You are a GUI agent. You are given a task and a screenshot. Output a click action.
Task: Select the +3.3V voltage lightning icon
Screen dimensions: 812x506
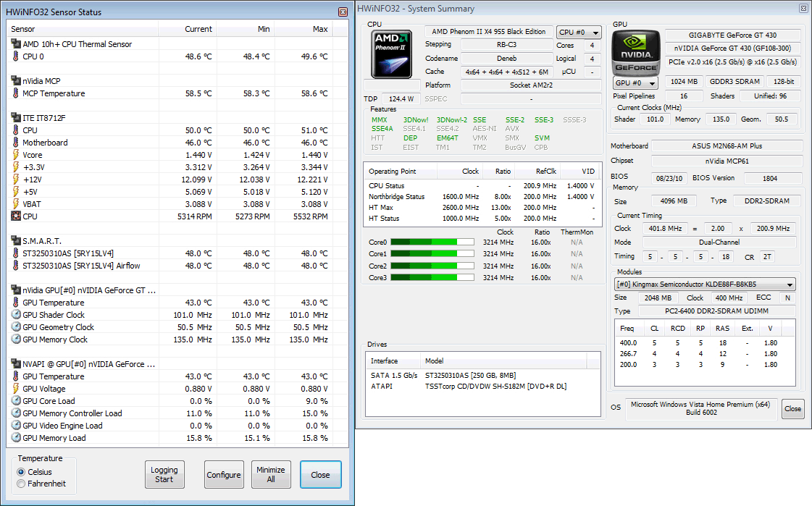coord(16,167)
